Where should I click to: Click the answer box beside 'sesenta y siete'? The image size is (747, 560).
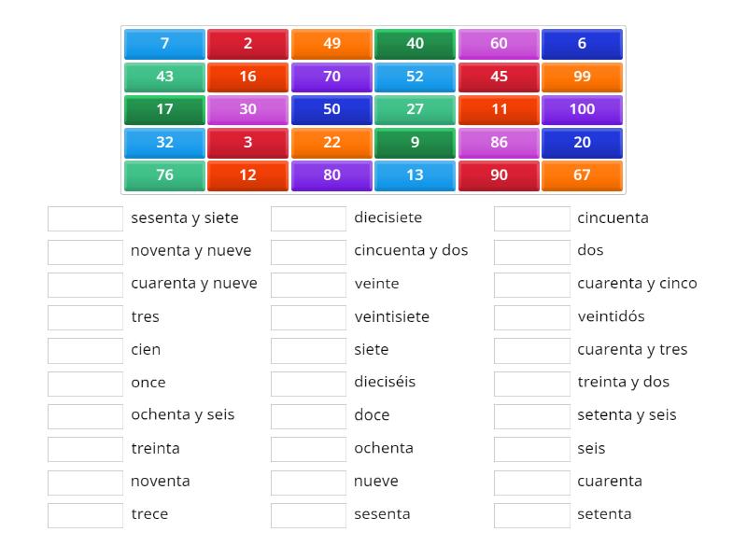click(x=85, y=217)
